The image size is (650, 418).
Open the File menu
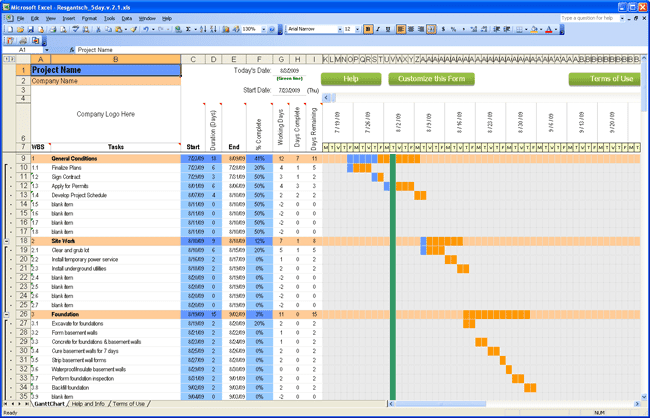[20, 19]
